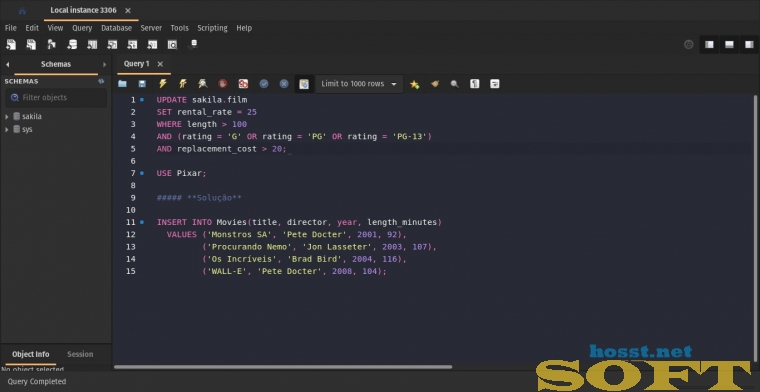The width and height of the screenshot is (760, 392).
Task: Click the create new table icon
Action: click(92, 45)
